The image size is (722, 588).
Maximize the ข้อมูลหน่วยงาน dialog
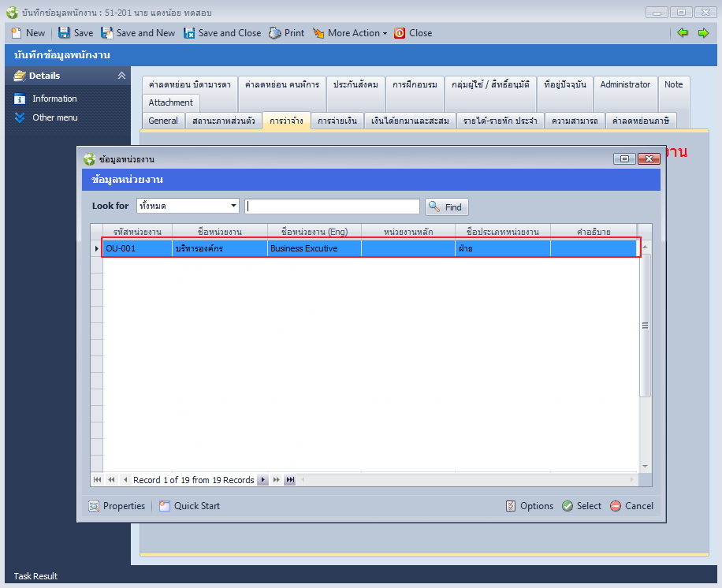[624, 159]
